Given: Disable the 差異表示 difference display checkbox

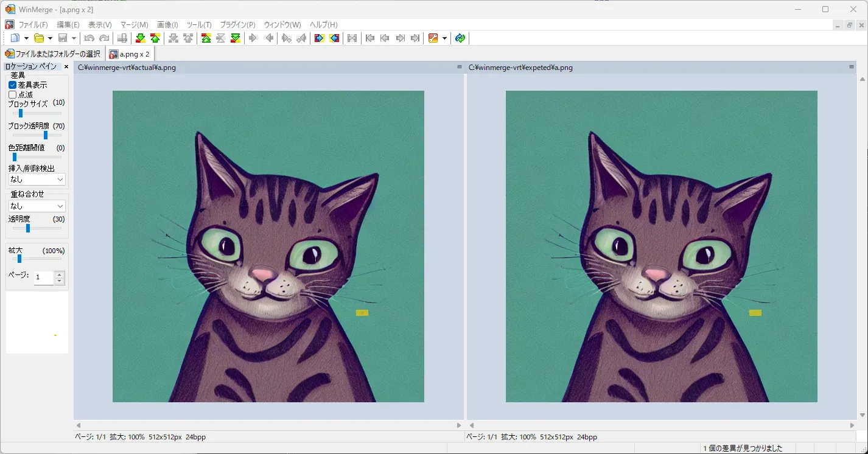Looking at the screenshot, I should [13, 85].
